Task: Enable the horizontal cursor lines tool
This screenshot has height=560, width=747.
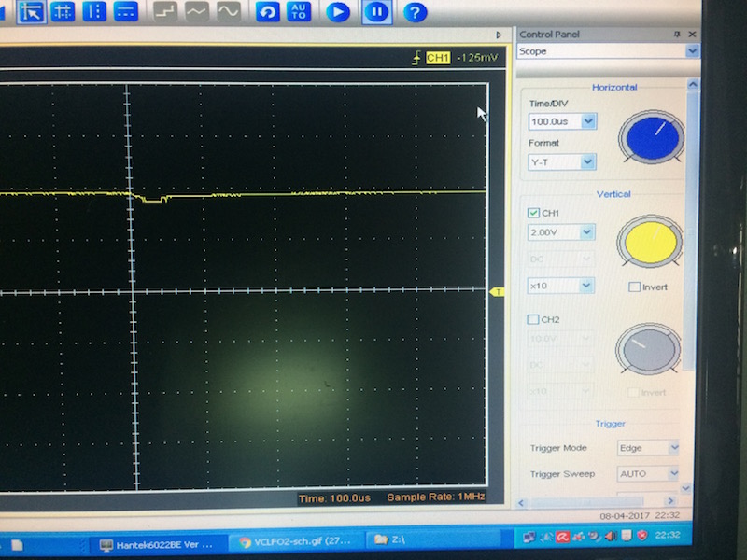Action: coord(125,12)
